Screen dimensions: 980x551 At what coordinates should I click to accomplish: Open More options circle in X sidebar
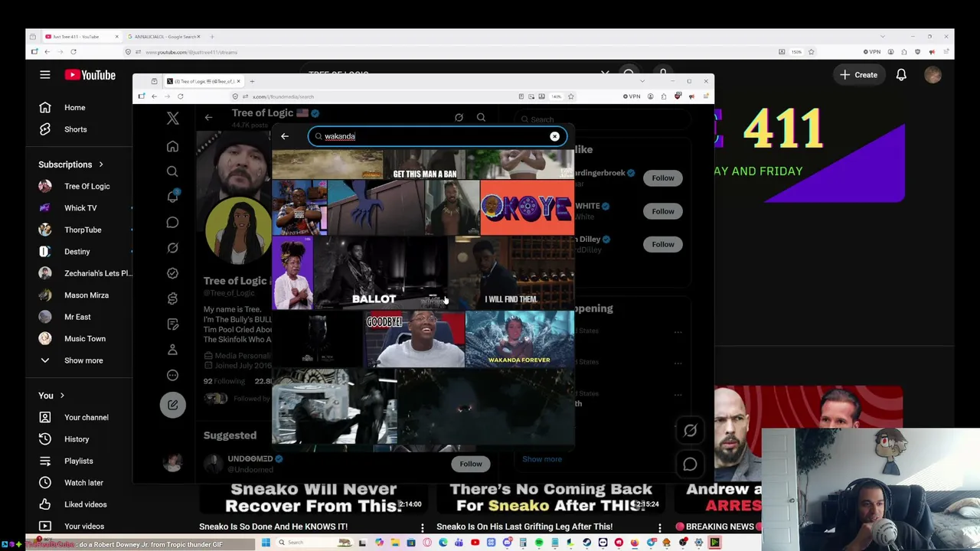click(x=172, y=375)
